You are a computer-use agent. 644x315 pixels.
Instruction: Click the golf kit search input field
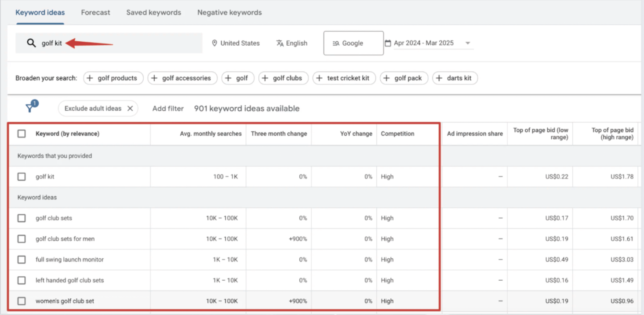click(109, 43)
